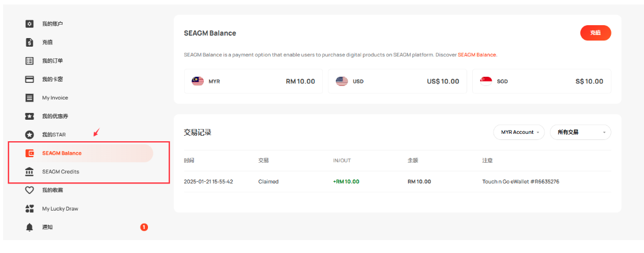
Task: Click the notification count badge
Action: click(x=144, y=227)
